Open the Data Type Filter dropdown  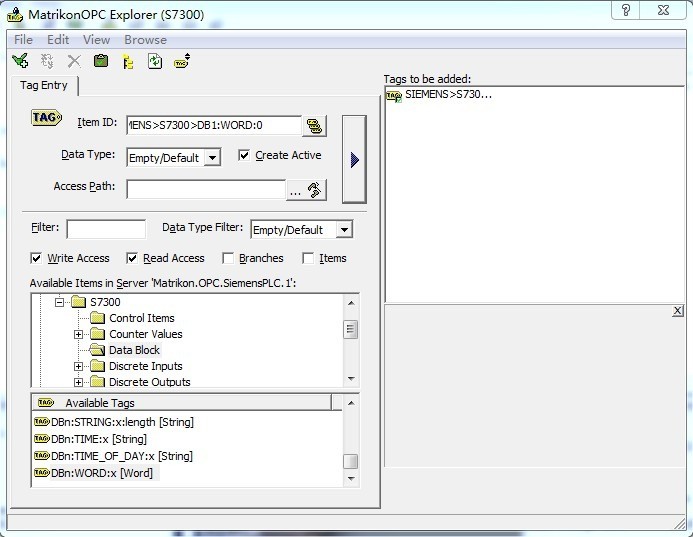[344, 230]
